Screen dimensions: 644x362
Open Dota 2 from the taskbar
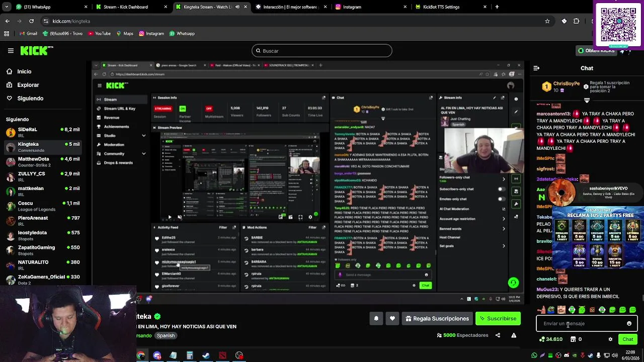point(222,355)
